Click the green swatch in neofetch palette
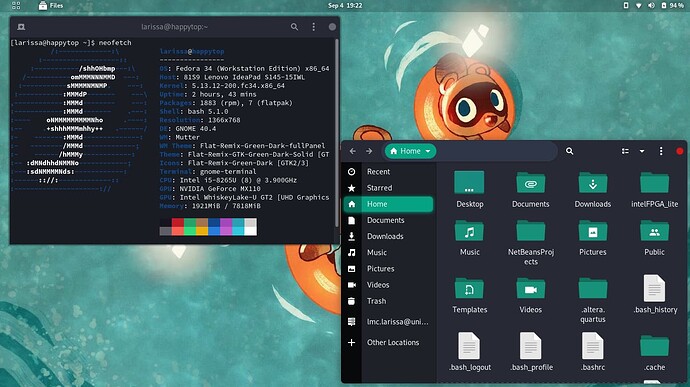690x387 pixels. pyautogui.click(x=190, y=223)
